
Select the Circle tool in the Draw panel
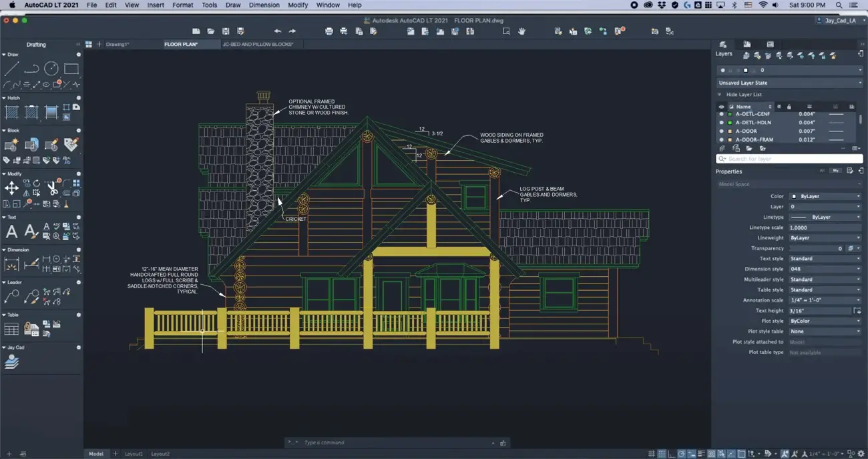pos(50,68)
